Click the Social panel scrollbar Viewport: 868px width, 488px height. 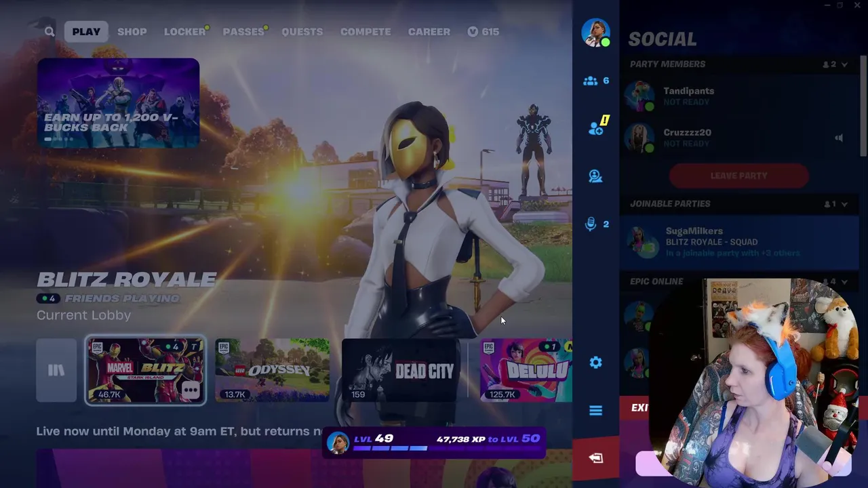[863, 107]
